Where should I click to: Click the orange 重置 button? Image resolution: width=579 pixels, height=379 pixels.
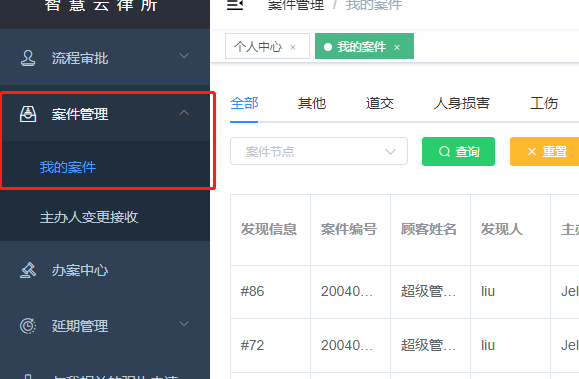click(544, 151)
